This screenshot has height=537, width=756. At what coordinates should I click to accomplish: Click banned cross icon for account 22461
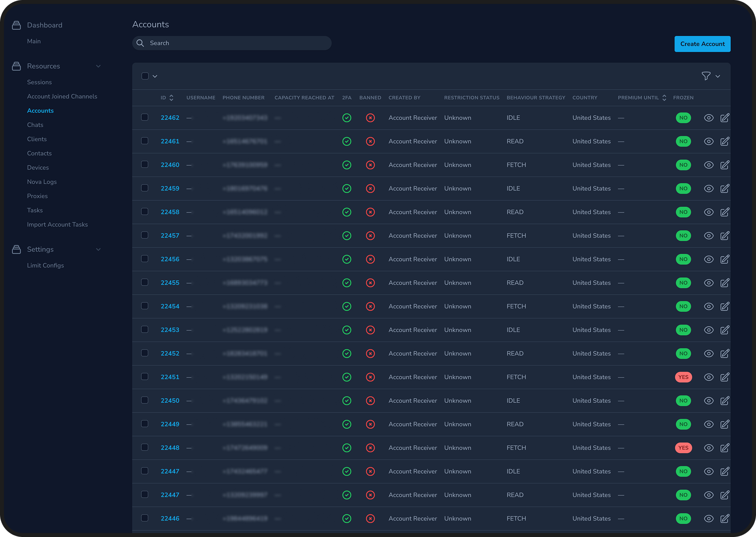(x=371, y=141)
